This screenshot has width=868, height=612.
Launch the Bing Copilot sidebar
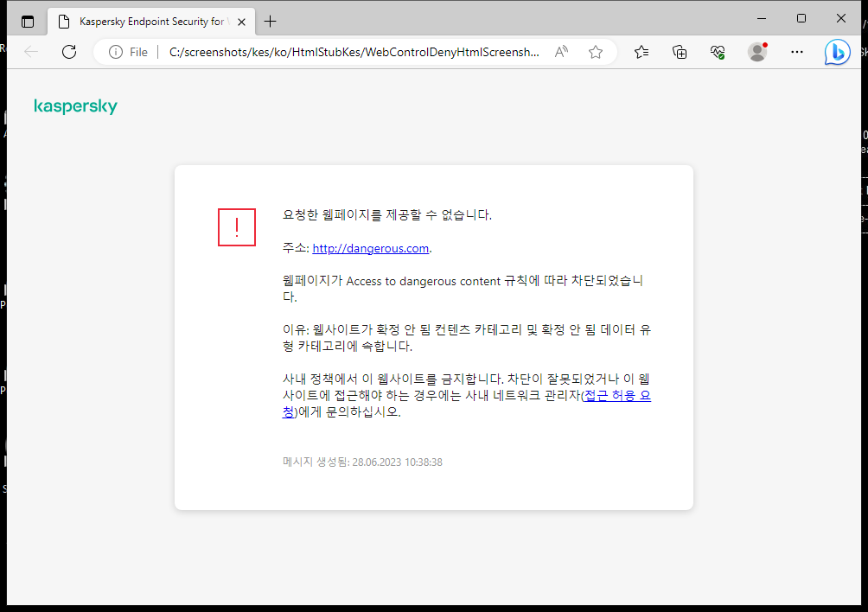pyautogui.click(x=837, y=52)
